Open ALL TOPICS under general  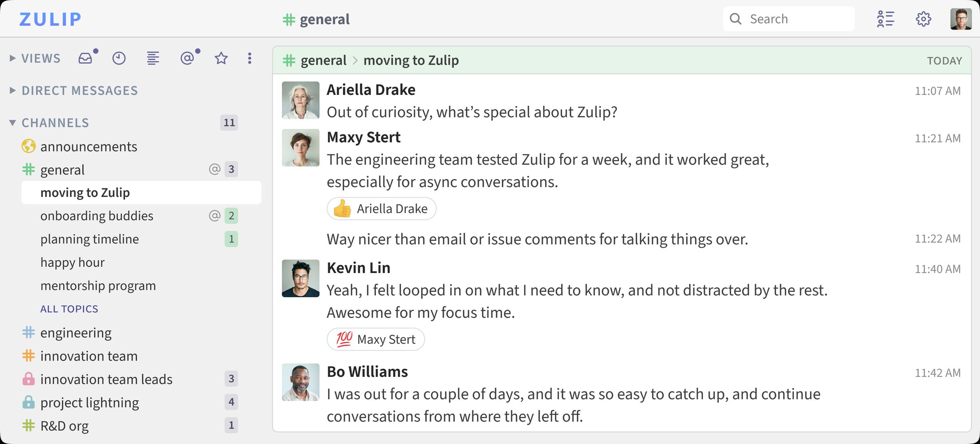[x=69, y=308]
